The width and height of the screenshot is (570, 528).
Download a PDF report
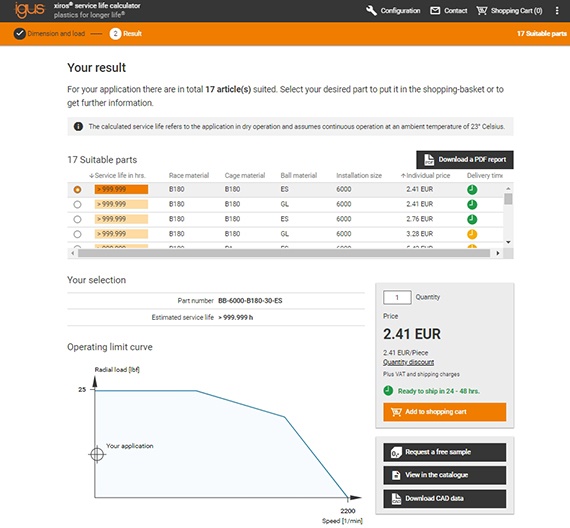465,160
